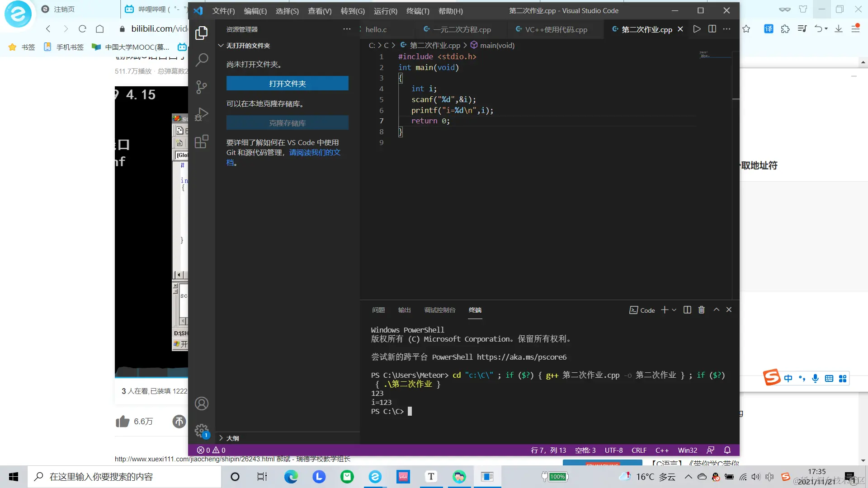Screen dimensions: 868x488
Task: Open the 请阅读我们的文档 link
Action: coord(315,153)
